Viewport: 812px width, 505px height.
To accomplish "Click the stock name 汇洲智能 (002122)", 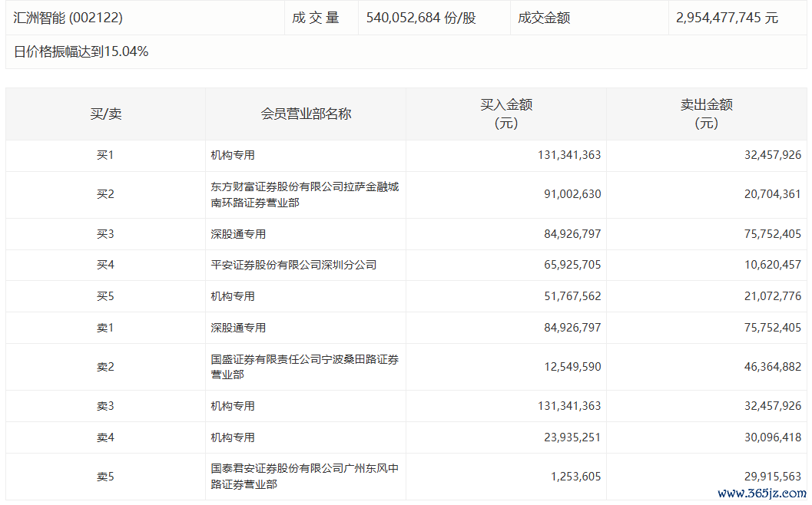I will tap(68, 18).
